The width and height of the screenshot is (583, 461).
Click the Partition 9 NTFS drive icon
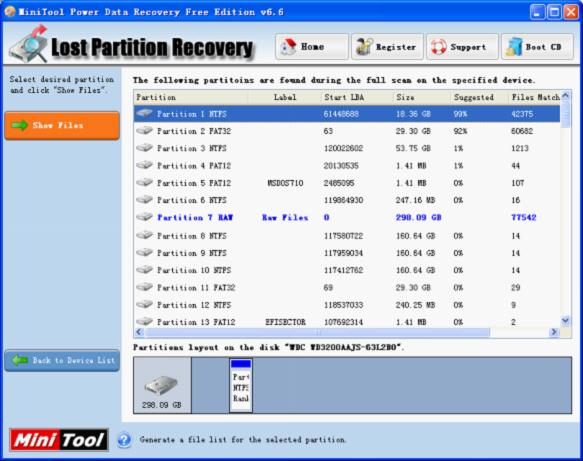(144, 252)
